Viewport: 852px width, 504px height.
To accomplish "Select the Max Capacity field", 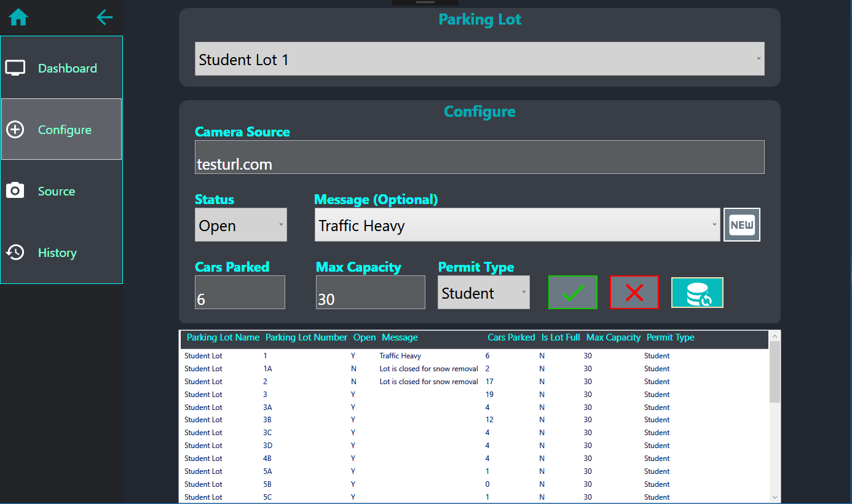I will (370, 292).
